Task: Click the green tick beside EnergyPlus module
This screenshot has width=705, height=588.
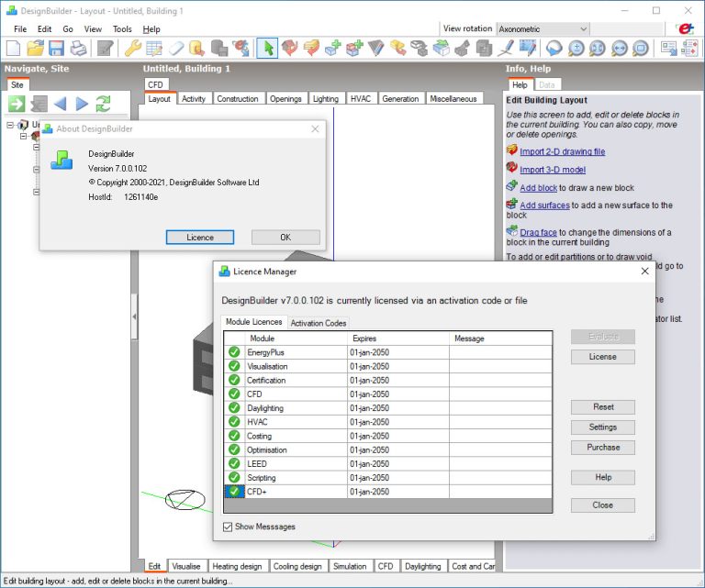Action: pos(234,352)
